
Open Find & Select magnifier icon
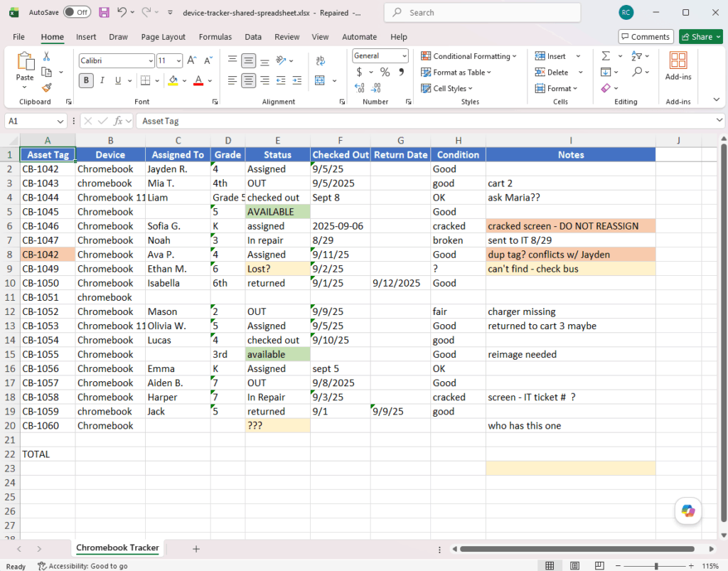click(x=637, y=72)
